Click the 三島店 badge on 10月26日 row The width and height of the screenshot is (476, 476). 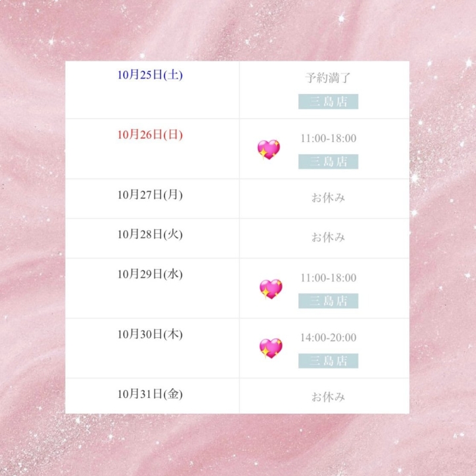328,162
